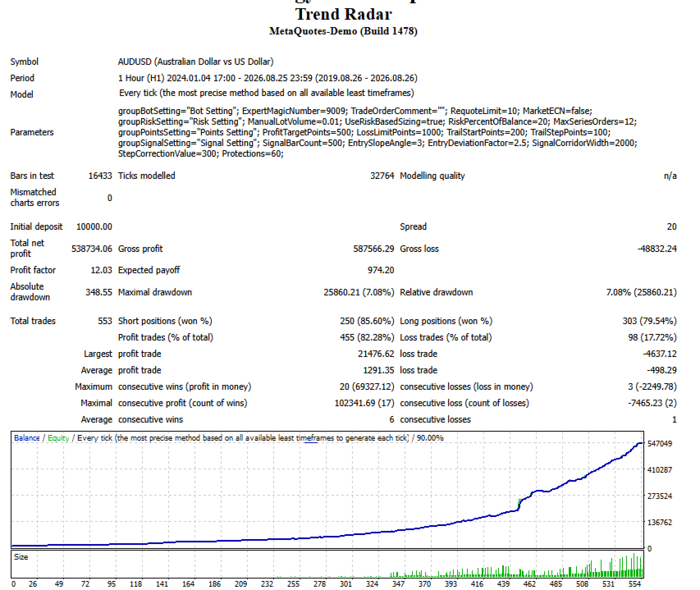Click x-axis trade number 554

pyautogui.click(x=634, y=583)
